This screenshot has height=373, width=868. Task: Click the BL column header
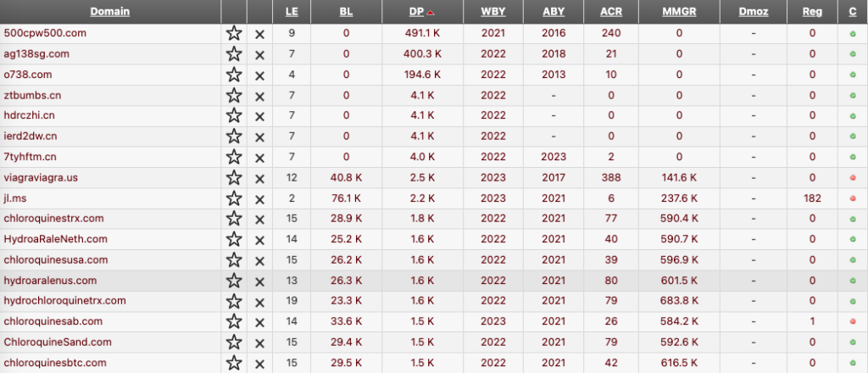point(346,12)
